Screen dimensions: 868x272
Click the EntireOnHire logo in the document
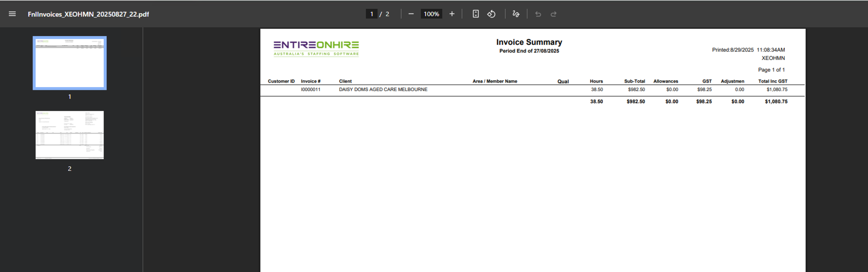pos(316,48)
